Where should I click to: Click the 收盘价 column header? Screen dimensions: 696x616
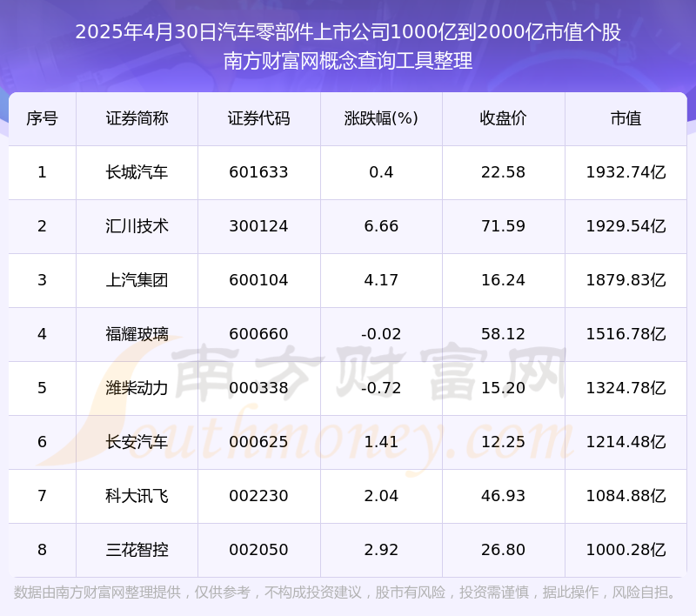pyautogui.click(x=503, y=118)
